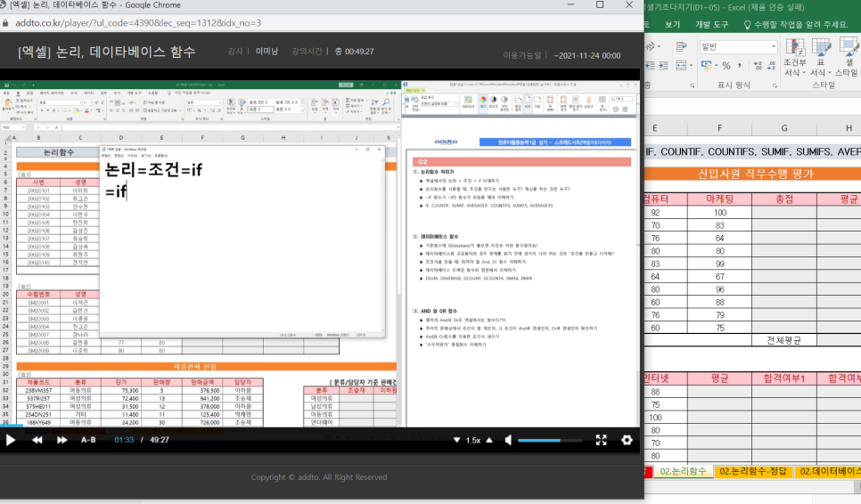The image size is (861, 504).
Task: Enter fullscreen mode in the player
Action: (602, 440)
